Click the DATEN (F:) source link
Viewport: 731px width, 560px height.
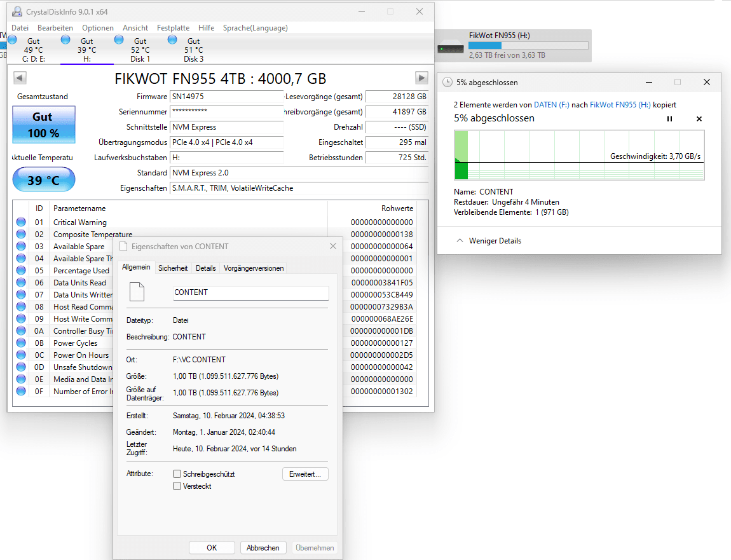tap(552, 105)
